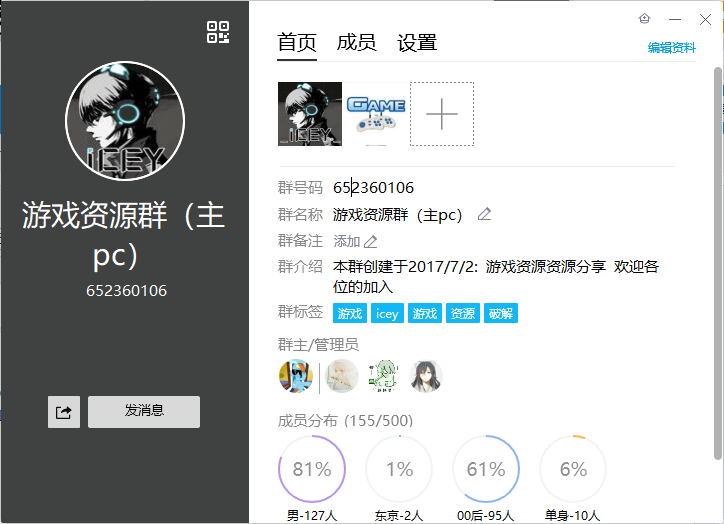Viewport: 724px width, 524px height.
Task: Open the dark-haired admin avatar
Action: click(426, 376)
